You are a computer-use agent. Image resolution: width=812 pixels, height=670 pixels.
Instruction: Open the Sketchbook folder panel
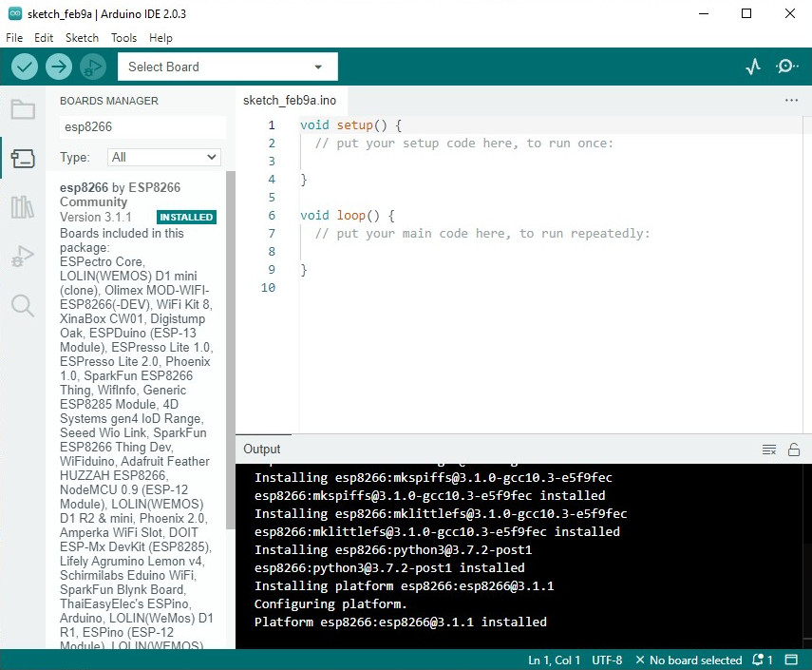click(x=23, y=109)
